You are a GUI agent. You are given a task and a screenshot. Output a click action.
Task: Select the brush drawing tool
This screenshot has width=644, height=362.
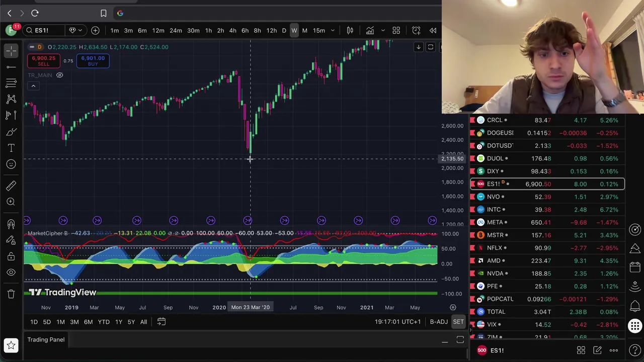pos(11,132)
